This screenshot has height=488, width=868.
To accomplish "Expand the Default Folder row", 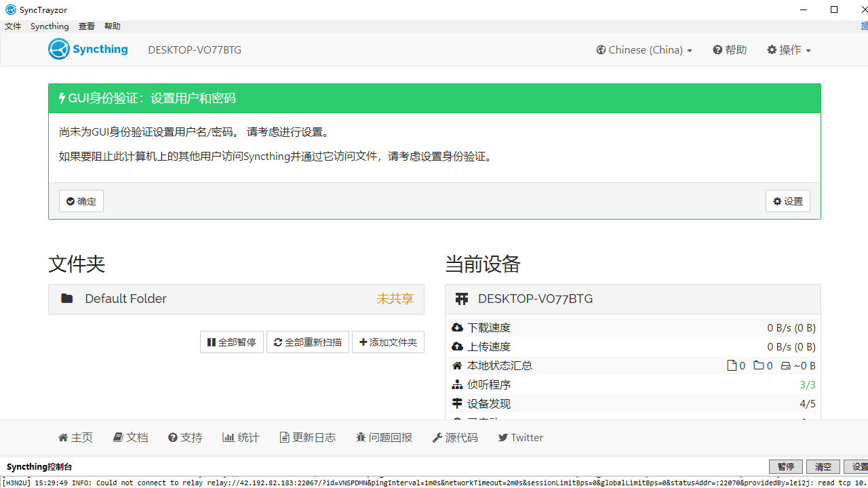I will click(236, 299).
